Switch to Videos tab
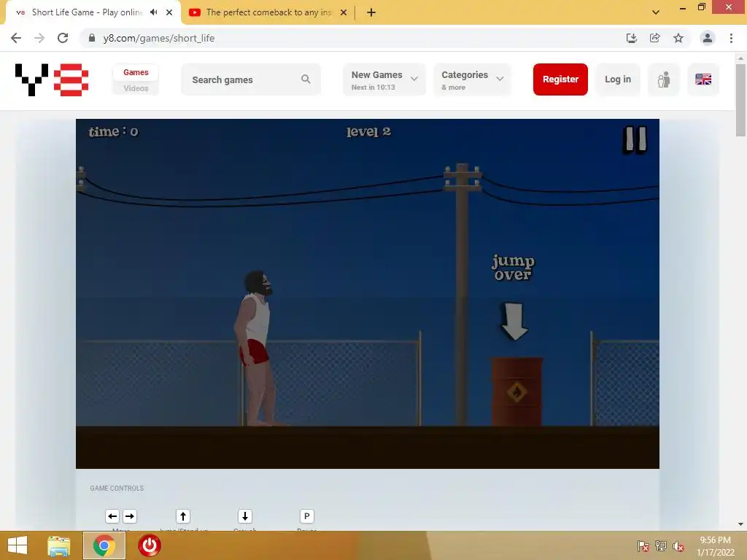Screen dimensions: 747x560 click(x=136, y=88)
